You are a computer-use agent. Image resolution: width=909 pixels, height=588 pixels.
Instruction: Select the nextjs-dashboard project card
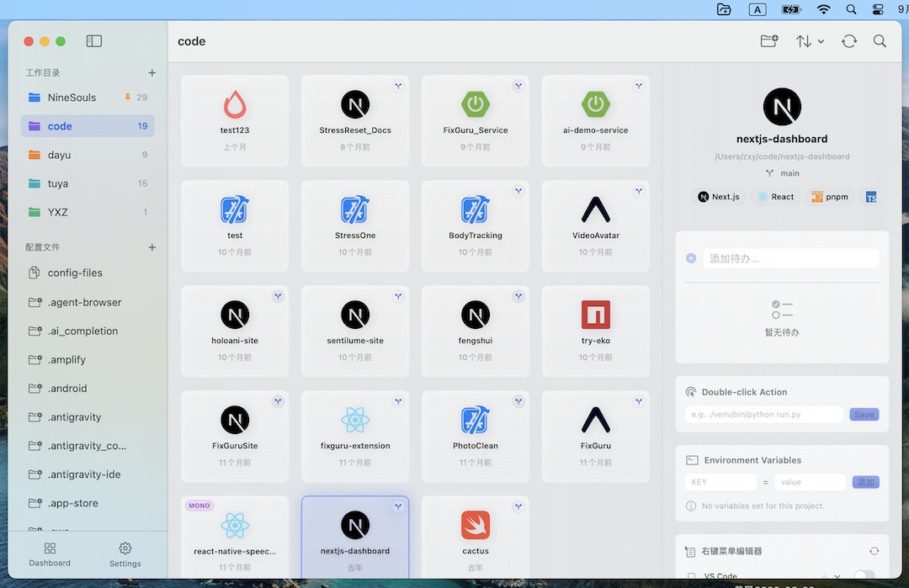[x=355, y=537]
